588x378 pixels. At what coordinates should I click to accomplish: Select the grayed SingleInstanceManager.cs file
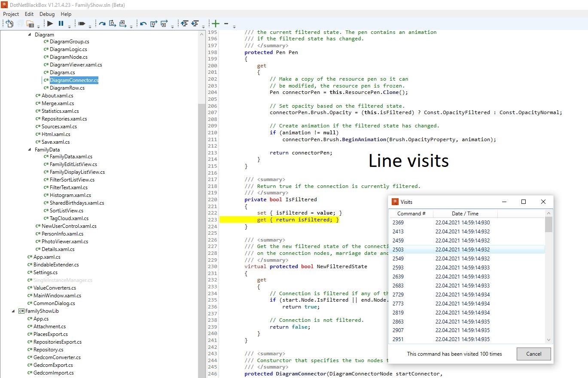[63, 280]
